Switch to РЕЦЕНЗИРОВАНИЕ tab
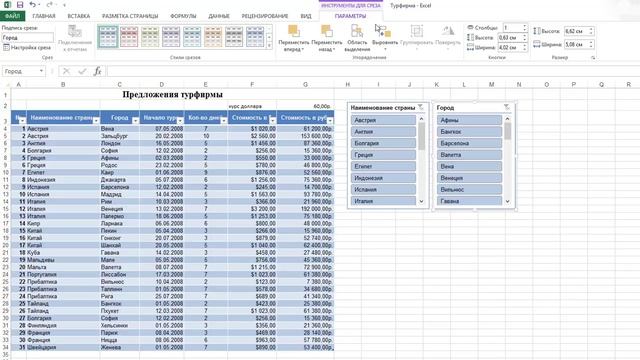Viewport: 640px width, 360px height. point(265,16)
